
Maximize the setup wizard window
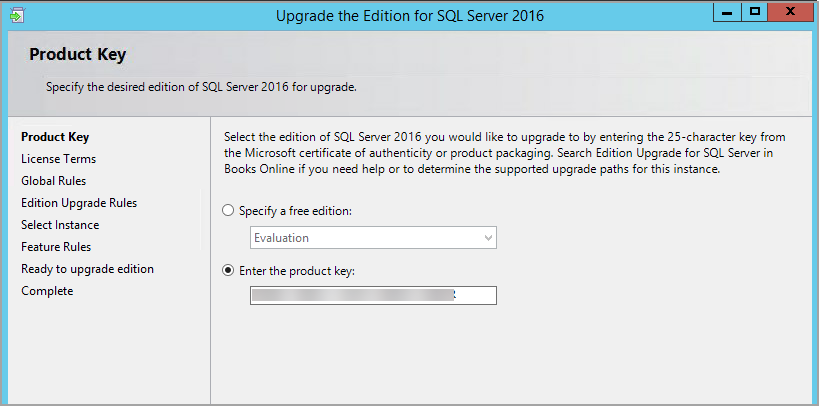tap(755, 12)
